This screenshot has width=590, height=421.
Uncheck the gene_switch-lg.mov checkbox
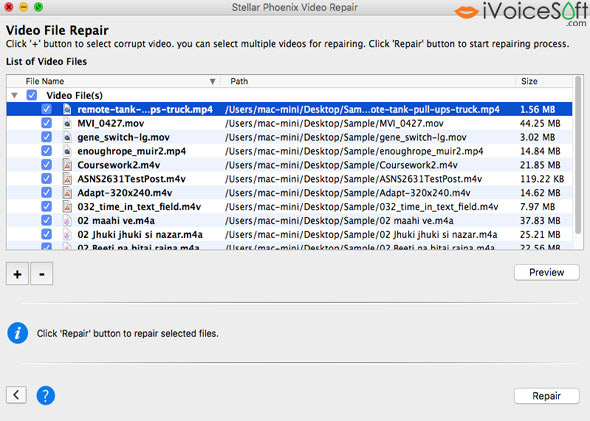(x=46, y=137)
